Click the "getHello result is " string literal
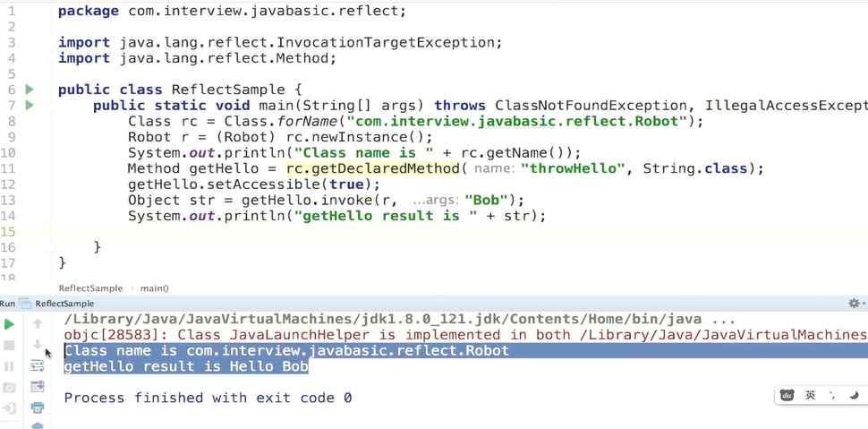Image resolution: width=868 pixels, height=429 pixels. [390, 216]
